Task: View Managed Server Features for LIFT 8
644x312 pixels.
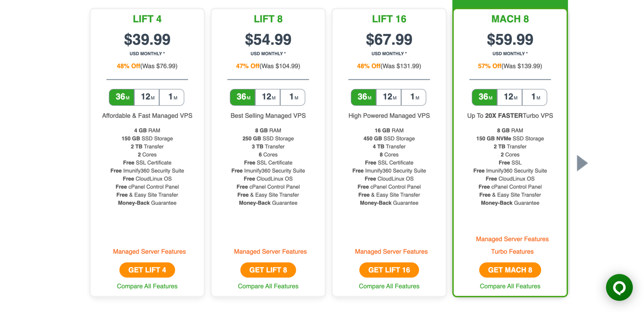Action: pos(270,251)
